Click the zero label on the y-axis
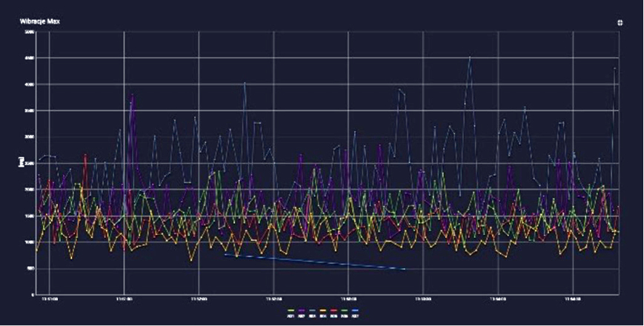Viewport: 644px width, 326px height. point(33,295)
